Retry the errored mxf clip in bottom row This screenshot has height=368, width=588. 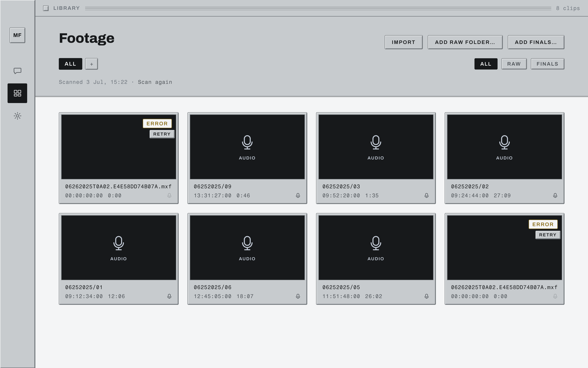point(548,235)
